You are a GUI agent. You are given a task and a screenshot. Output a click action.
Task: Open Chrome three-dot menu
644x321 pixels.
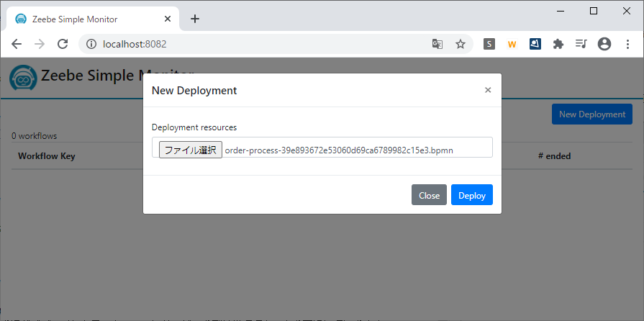[x=627, y=44]
